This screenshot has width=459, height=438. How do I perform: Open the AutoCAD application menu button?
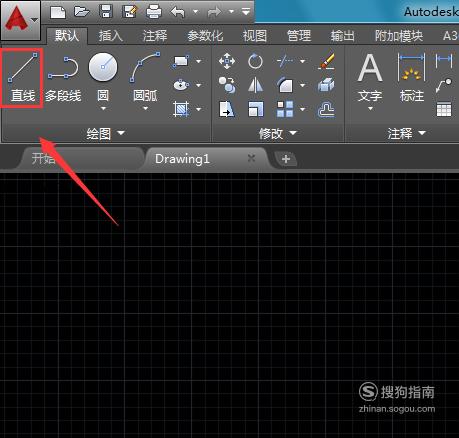pos(21,20)
